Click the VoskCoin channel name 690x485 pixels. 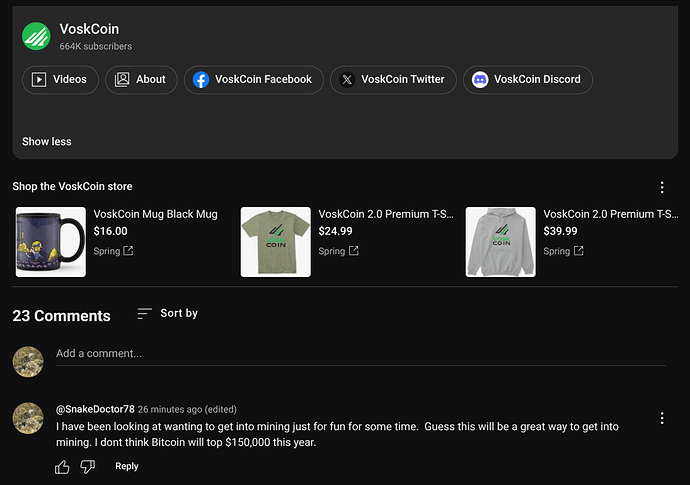click(89, 29)
